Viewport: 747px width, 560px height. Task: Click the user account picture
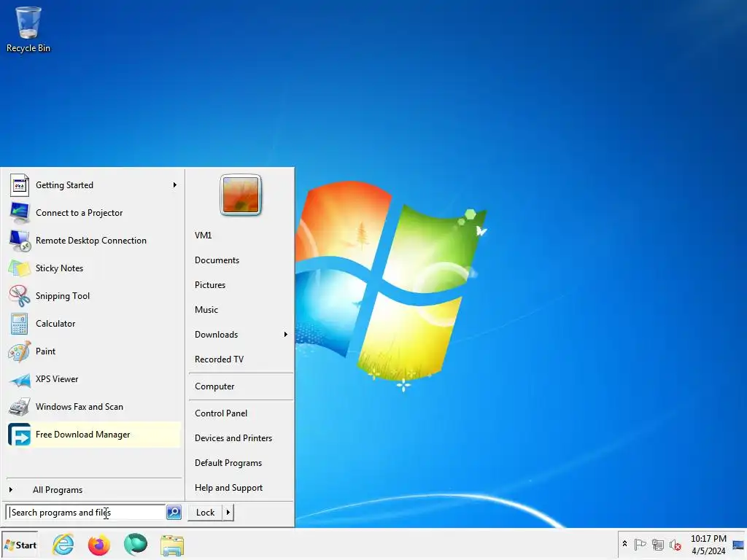(241, 195)
